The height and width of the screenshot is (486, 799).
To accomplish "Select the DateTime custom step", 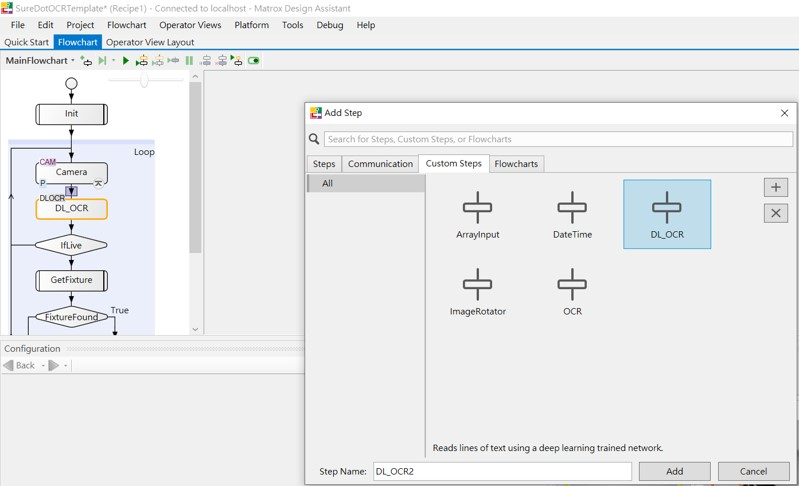I will point(572,215).
